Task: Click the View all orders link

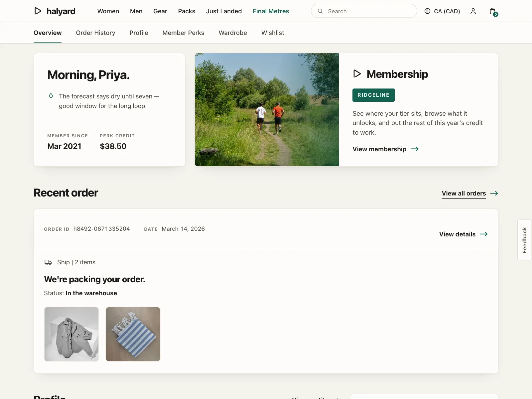Action: pos(464,193)
